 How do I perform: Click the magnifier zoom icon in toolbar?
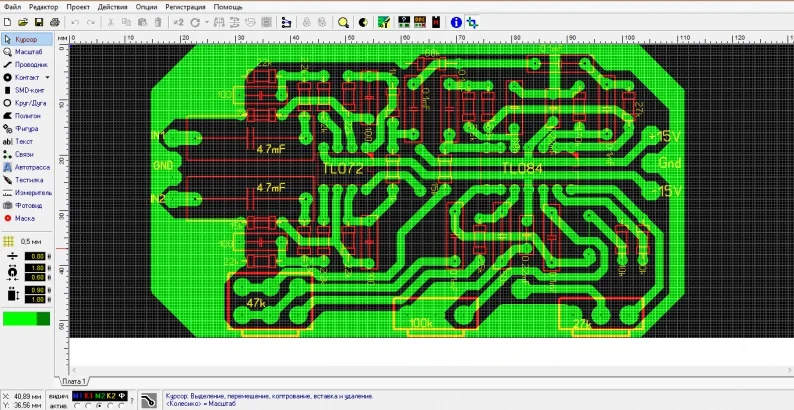pos(343,22)
